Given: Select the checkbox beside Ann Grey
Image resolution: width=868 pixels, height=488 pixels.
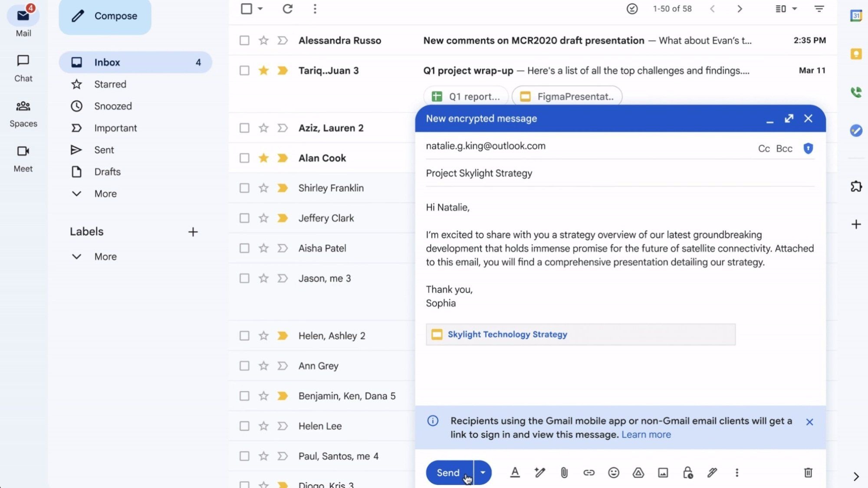Looking at the screenshot, I should (244, 366).
